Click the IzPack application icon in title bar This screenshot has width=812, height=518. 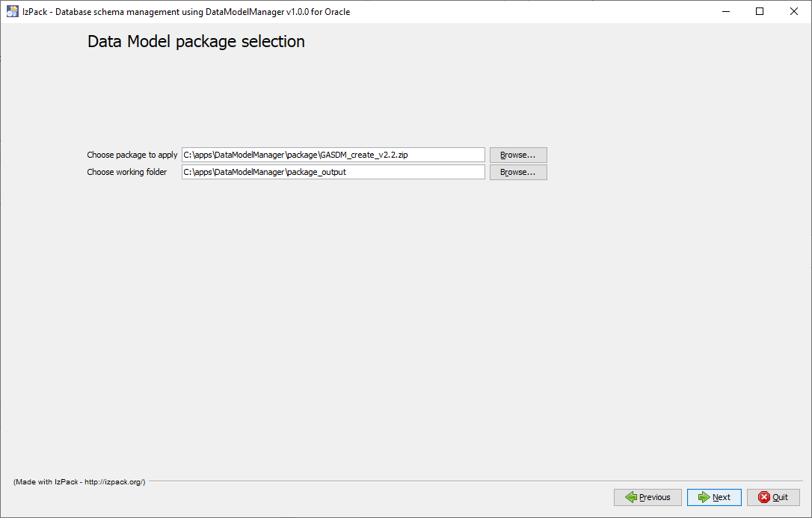pyautogui.click(x=12, y=11)
